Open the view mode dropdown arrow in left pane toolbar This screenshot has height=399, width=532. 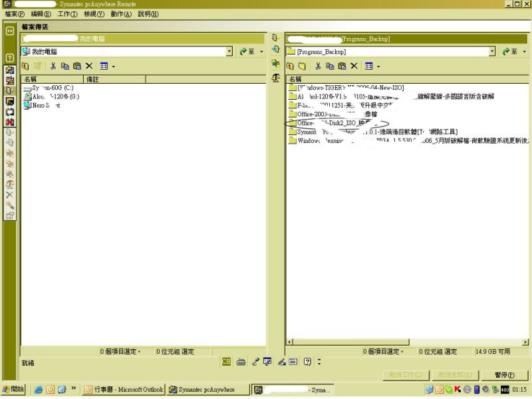pos(113,66)
